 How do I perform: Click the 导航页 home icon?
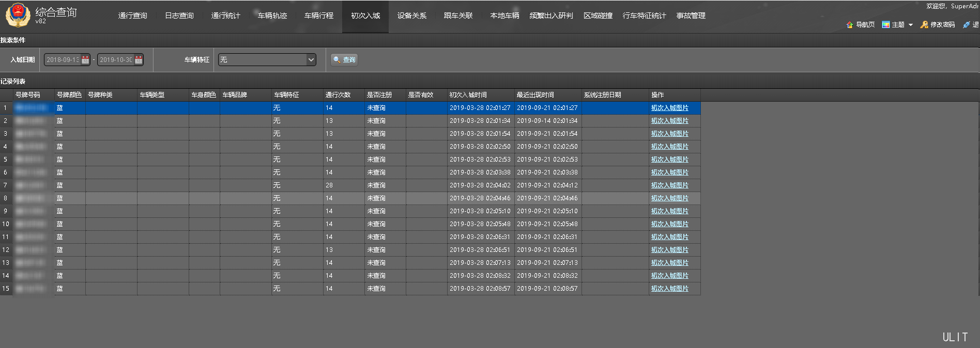pos(849,25)
